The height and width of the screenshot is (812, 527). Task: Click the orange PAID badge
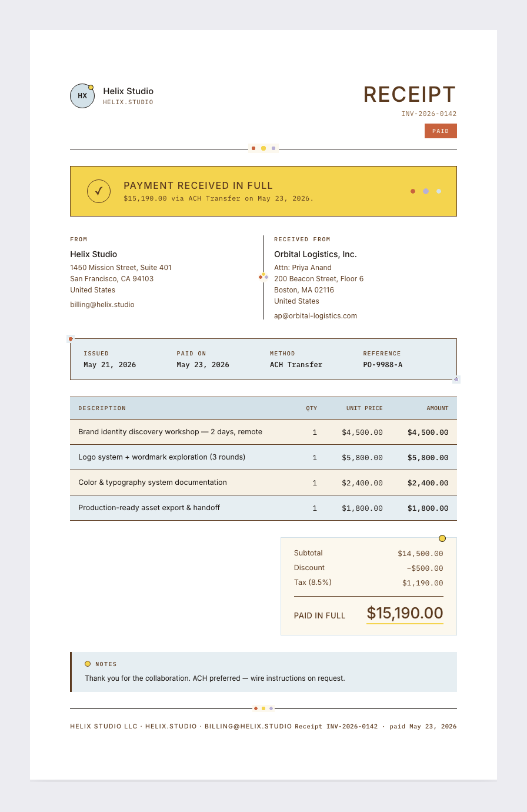click(x=441, y=131)
